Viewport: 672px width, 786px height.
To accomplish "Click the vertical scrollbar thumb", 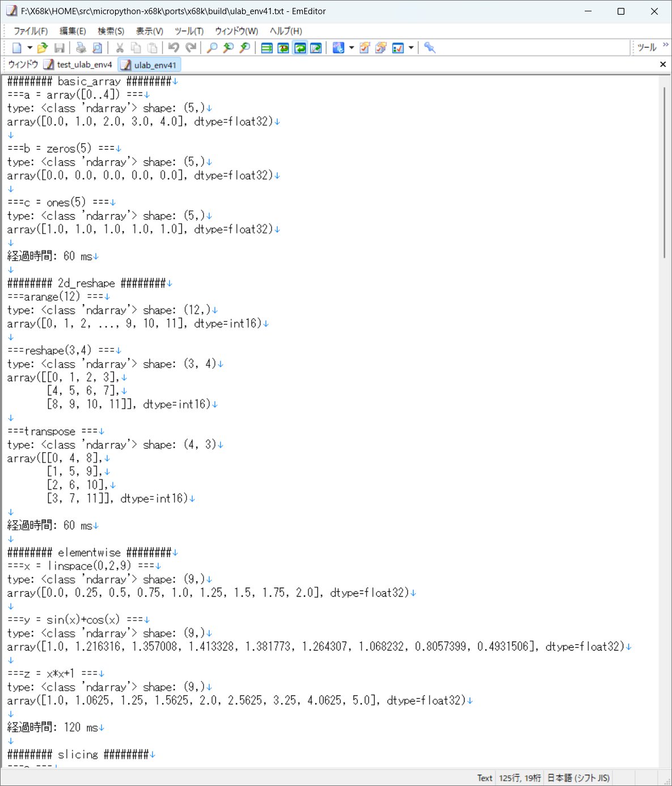I will 664,173.
